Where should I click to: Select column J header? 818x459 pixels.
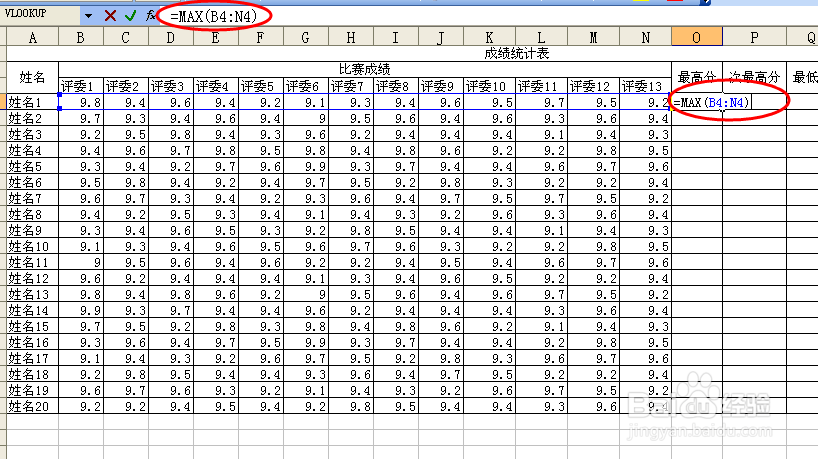pos(440,37)
